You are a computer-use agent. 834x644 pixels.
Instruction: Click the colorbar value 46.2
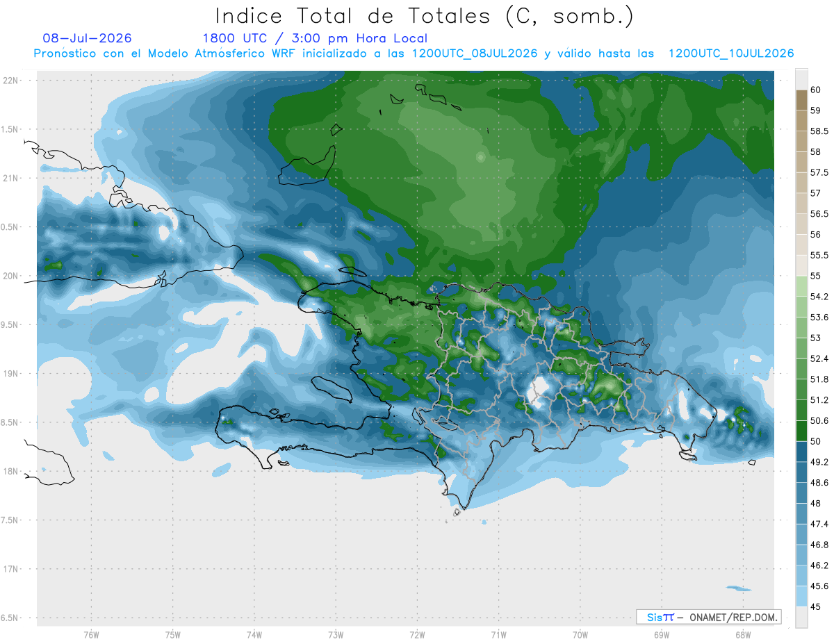click(819, 565)
